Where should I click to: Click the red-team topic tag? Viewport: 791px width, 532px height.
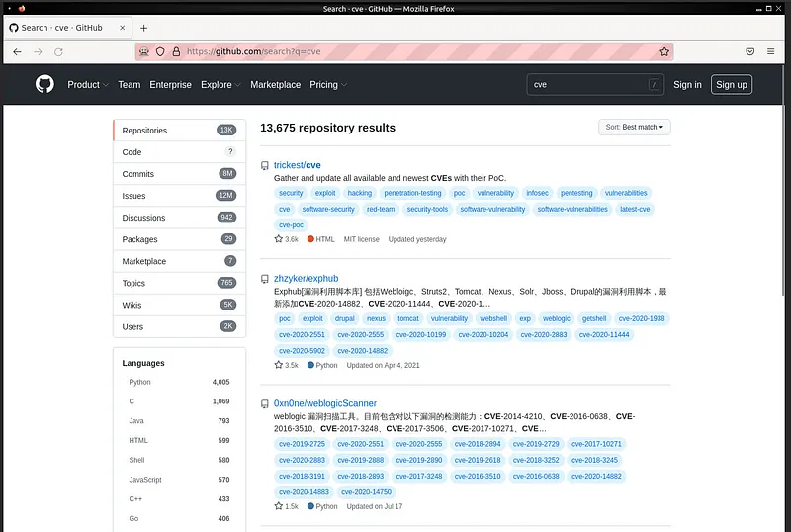[381, 209]
